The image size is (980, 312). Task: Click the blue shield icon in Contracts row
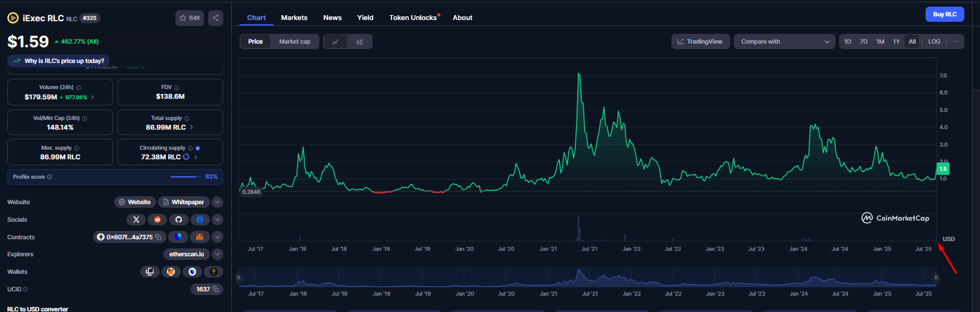(x=178, y=237)
